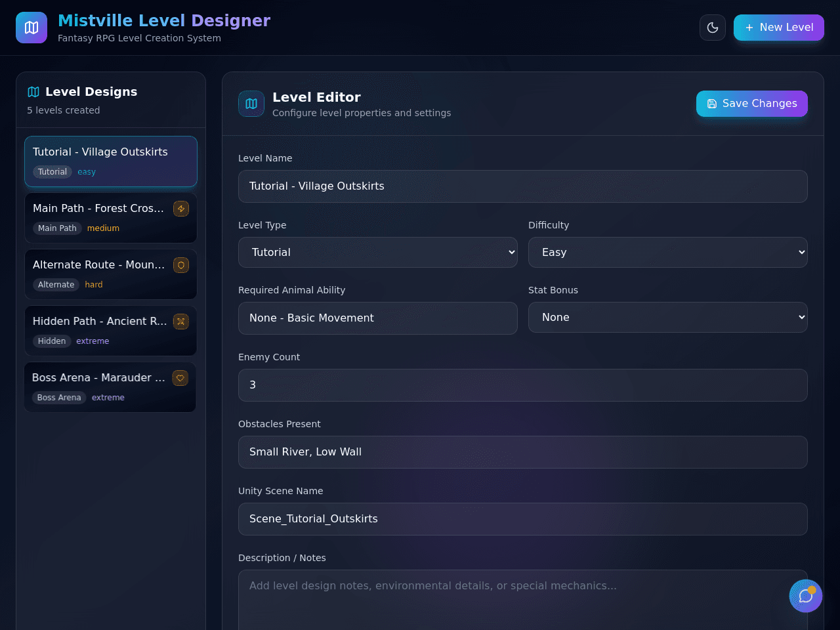Open the Stat Bonus dropdown
The width and height of the screenshot is (840, 630).
[668, 318]
